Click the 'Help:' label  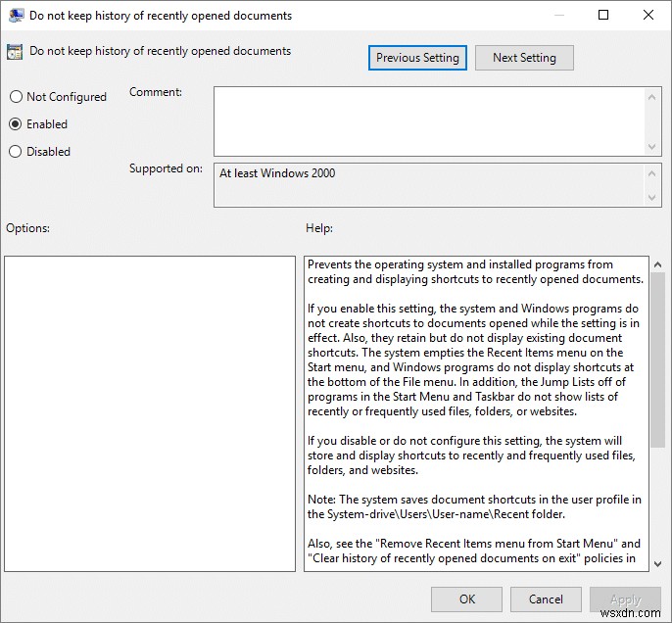pos(319,228)
